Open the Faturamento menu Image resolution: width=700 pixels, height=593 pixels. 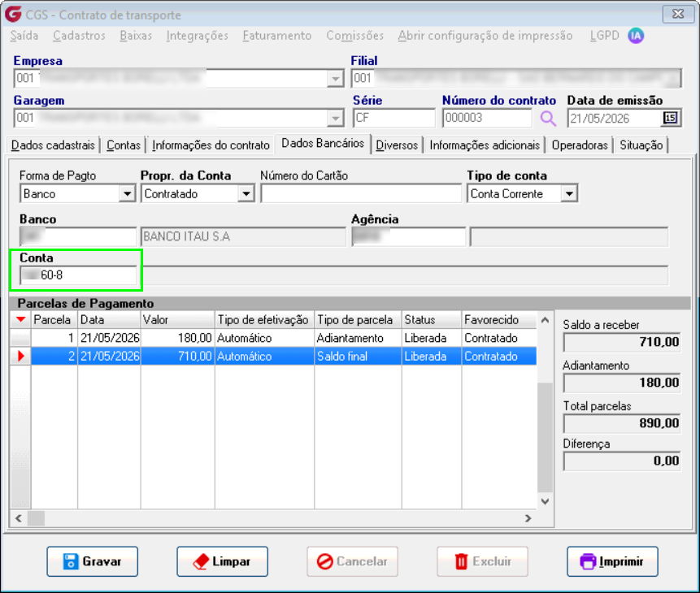click(276, 36)
